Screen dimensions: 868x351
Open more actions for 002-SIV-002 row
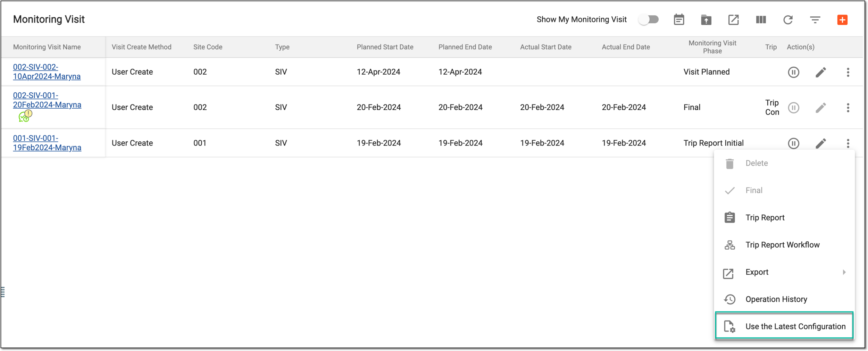[x=848, y=72]
